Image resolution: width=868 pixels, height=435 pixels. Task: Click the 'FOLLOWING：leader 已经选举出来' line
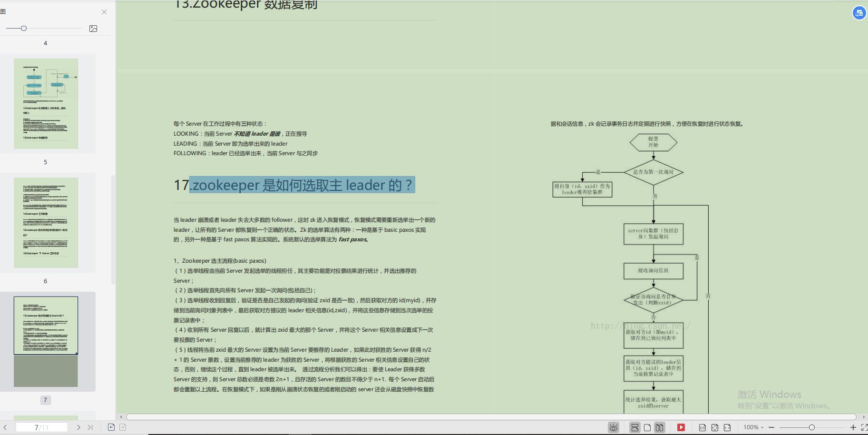[245, 153]
